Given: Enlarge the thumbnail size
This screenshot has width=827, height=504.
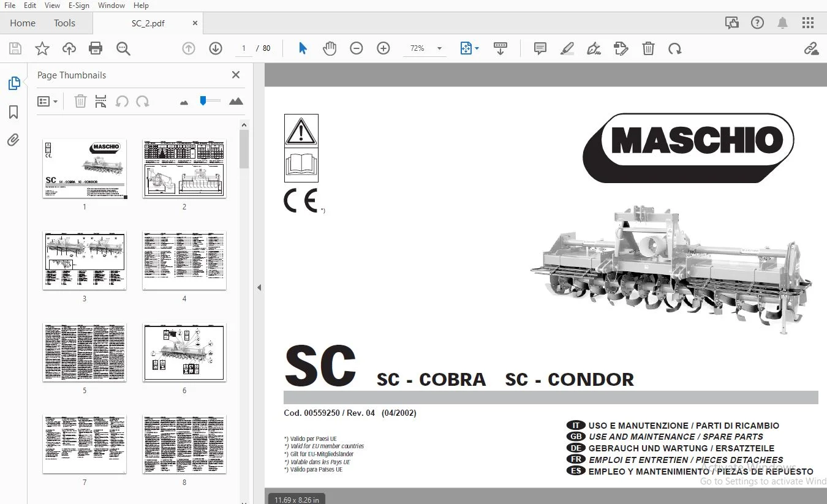Looking at the screenshot, I should pos(236,101).
